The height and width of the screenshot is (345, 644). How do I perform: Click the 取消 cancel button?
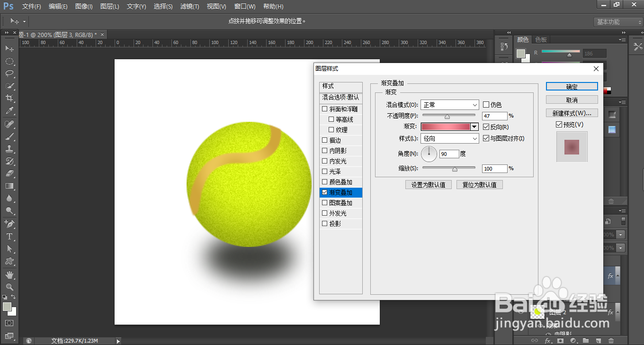click(x=572, y=100)
